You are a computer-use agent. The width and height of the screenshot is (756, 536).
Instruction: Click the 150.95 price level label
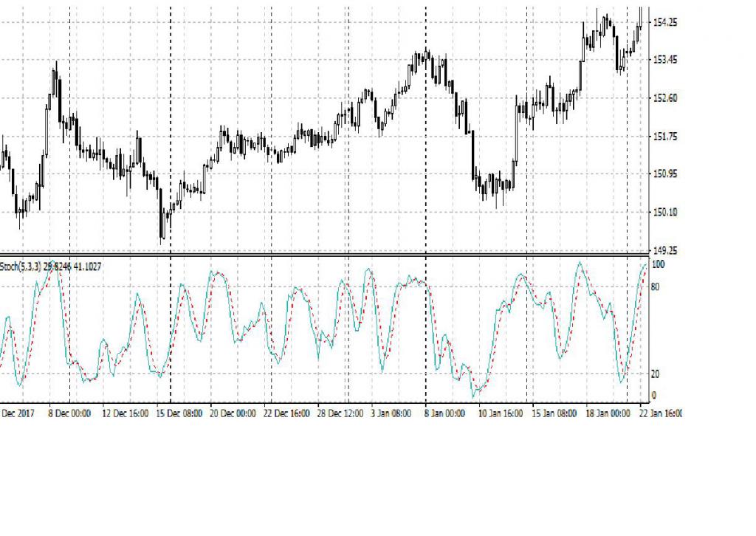coord(666,174)
